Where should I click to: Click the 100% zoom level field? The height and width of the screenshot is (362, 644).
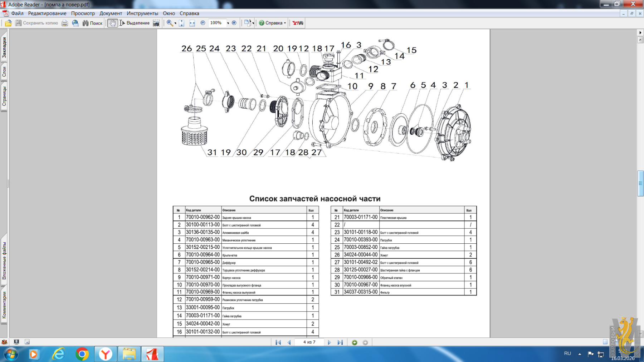[x=217, y=23]
